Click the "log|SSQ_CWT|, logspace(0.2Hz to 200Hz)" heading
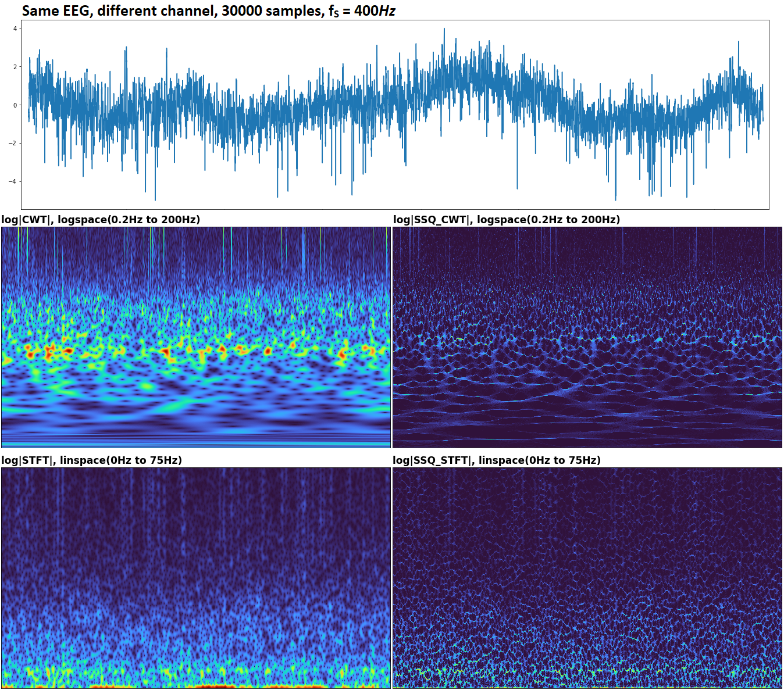This screenshot has height=690, width=784. (506, 220)
